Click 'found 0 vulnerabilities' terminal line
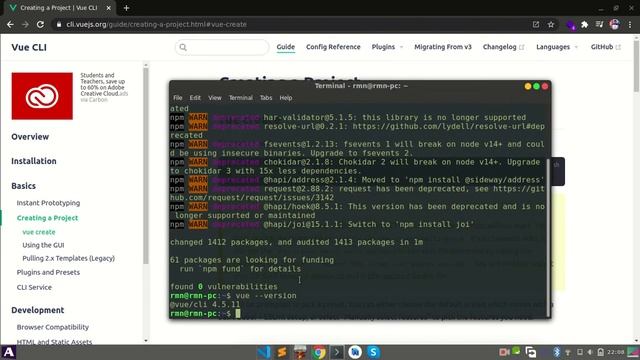The width and height of the screenshot is (640, 360). point(224,287)
